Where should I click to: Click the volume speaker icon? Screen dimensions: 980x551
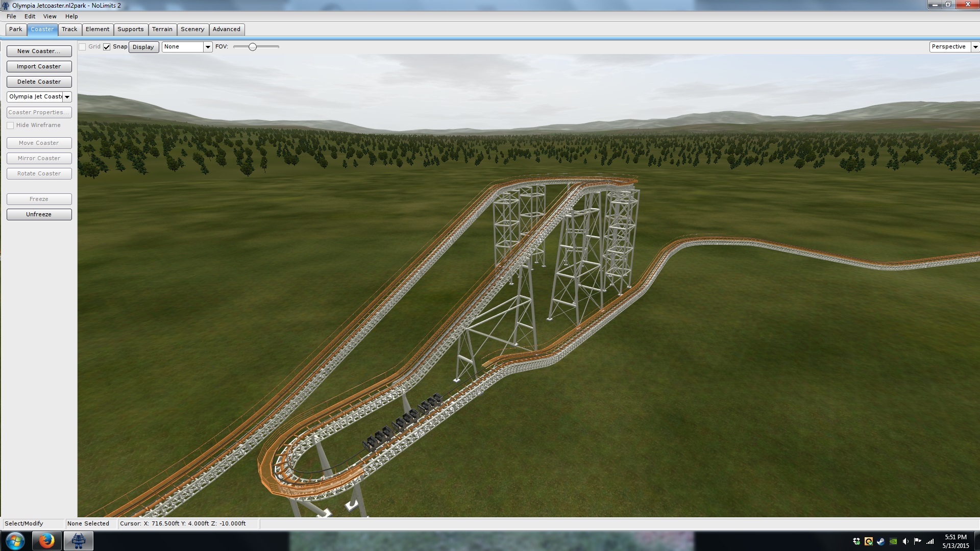(905, 541)
